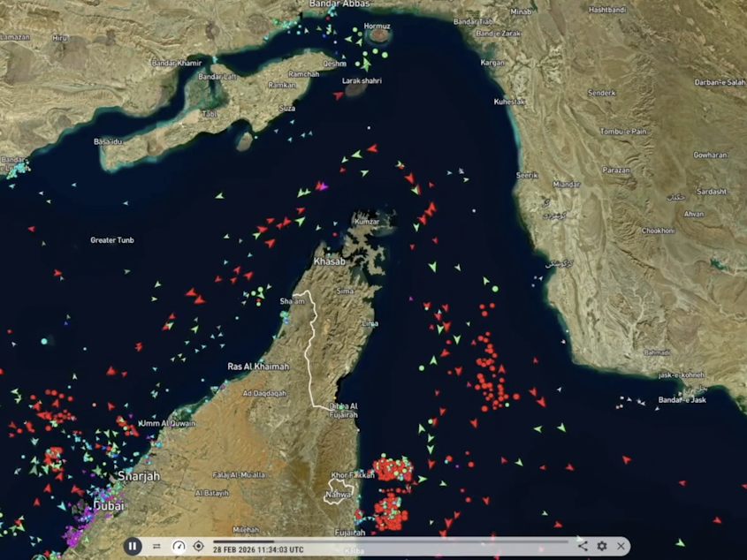Click the Dubai city label
This screenshot has width=747, height=560.
click(x=109, y=506)
